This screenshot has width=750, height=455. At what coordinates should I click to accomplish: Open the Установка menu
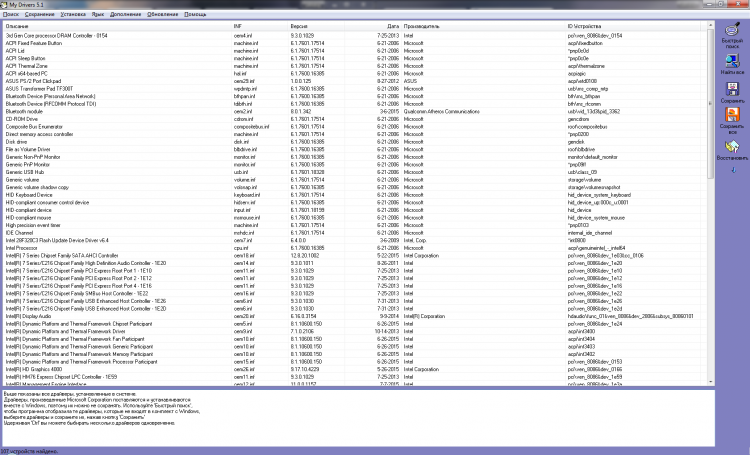click(73, 14)
